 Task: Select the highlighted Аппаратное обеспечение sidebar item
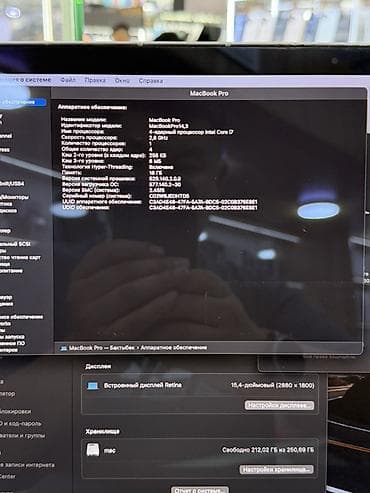pyautogui.click(x=23, y=102)
